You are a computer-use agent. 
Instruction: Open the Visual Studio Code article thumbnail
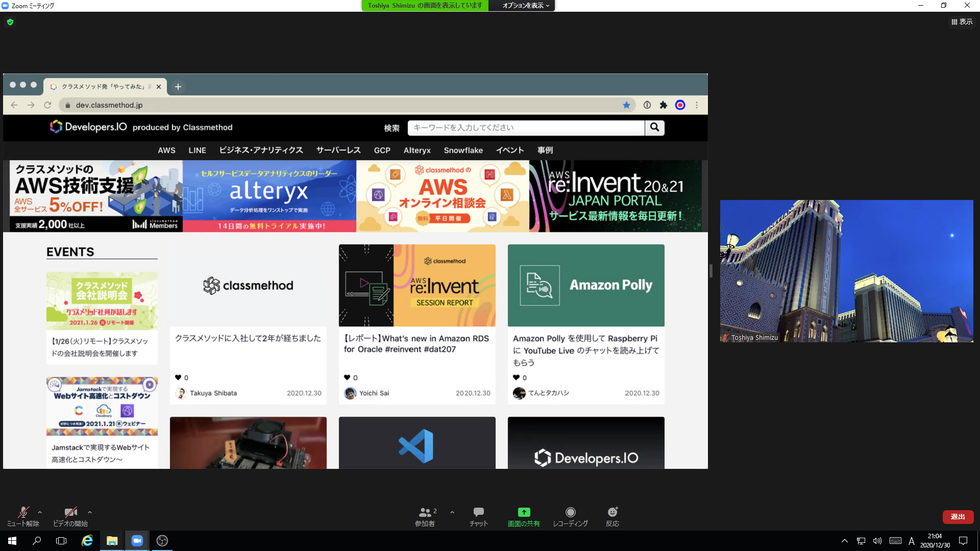[417, 443]
